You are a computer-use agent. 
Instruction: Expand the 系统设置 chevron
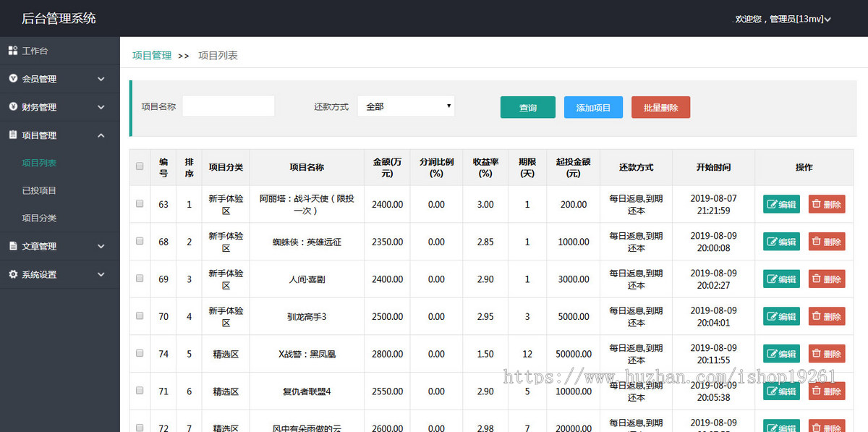(x=101, y=275)
